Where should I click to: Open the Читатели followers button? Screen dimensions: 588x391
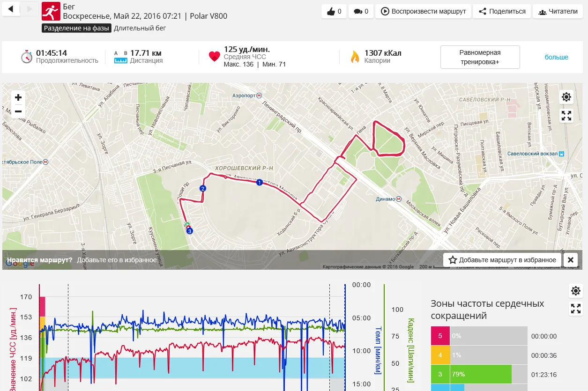click(558, 11)
